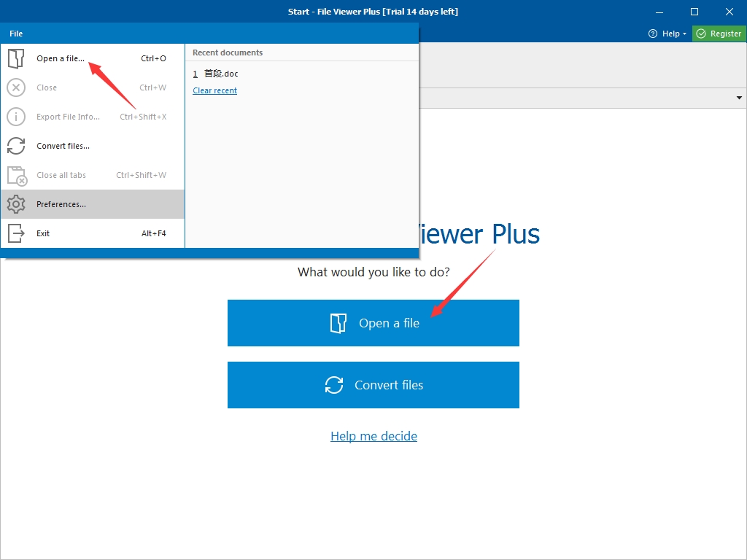Click the Recent documents heading
This screenshot has width=747, height=560.
coord(228,52)
